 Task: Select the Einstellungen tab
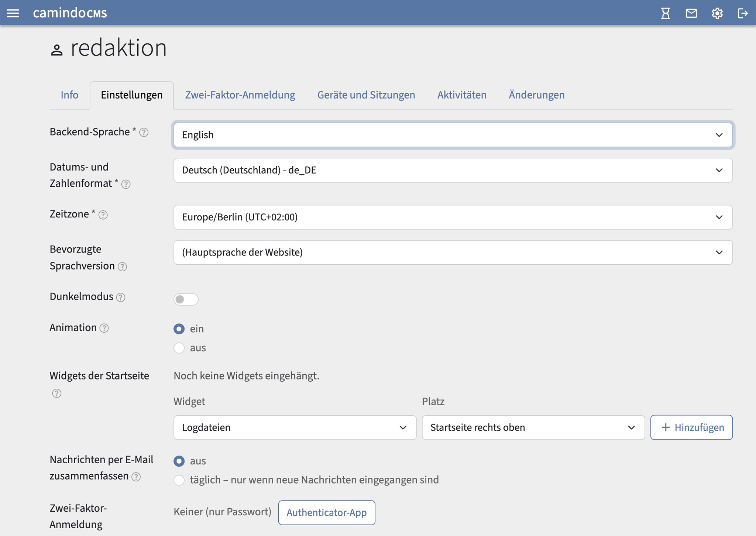point(132,95)
